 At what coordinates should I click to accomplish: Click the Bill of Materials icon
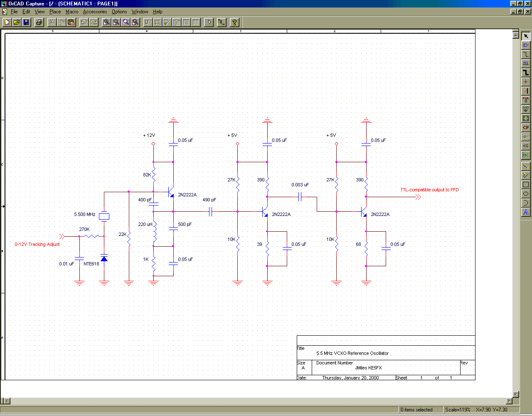click(196, 22)
